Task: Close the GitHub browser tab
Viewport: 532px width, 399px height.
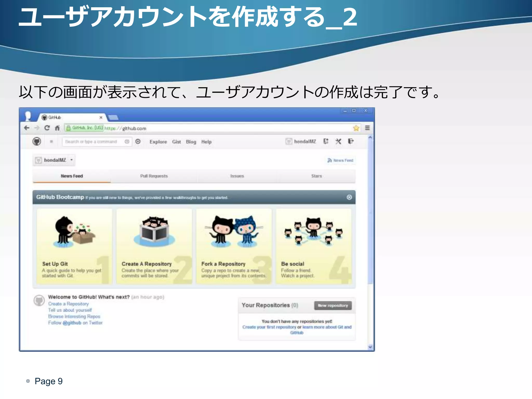Action: click(x=101, y=117)
